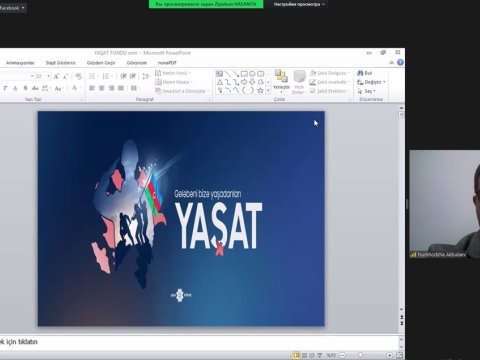Increase the list indent level
Viewport: 480px width, 360px height.
(x=133, y=77)
